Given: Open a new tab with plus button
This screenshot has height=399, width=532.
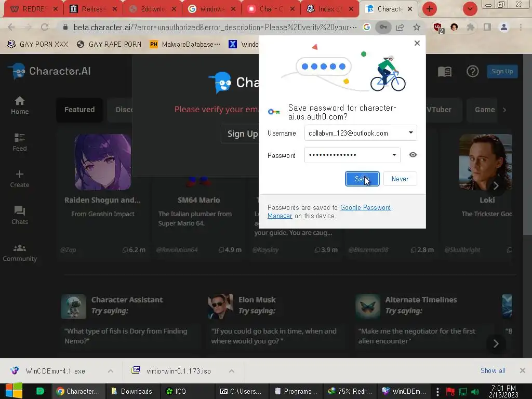Looking at the screenshot, I should tap(430, 9).
